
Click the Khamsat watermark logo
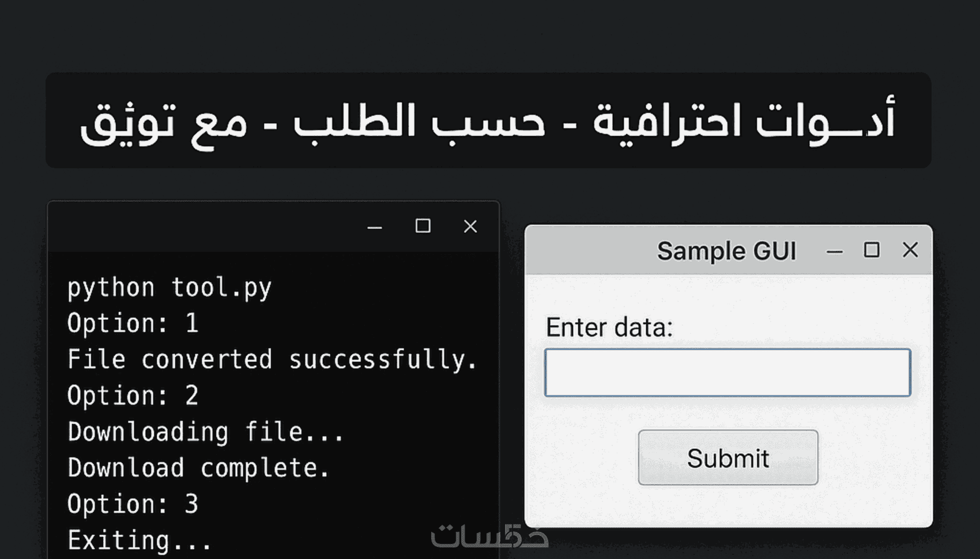pyautogui.click(x=489, y=536)
